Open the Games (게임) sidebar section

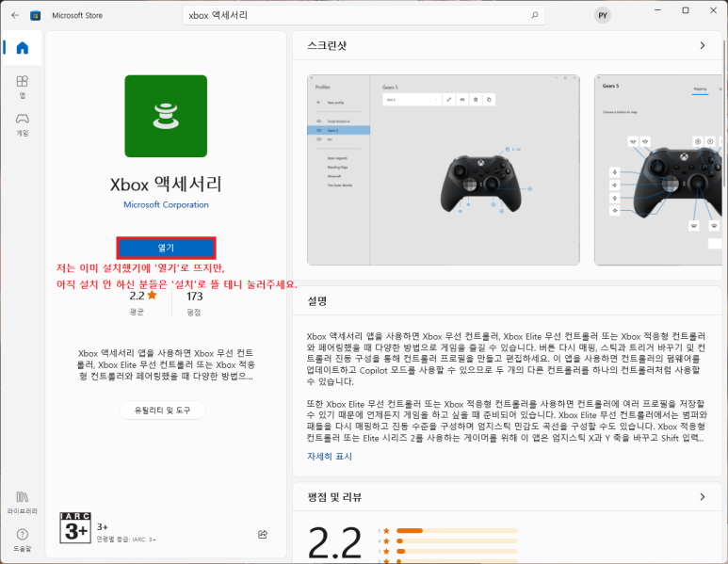[23, 124]
